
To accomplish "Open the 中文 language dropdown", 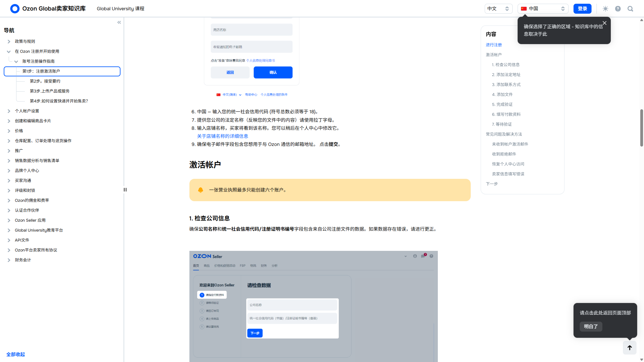I will 498,9.
